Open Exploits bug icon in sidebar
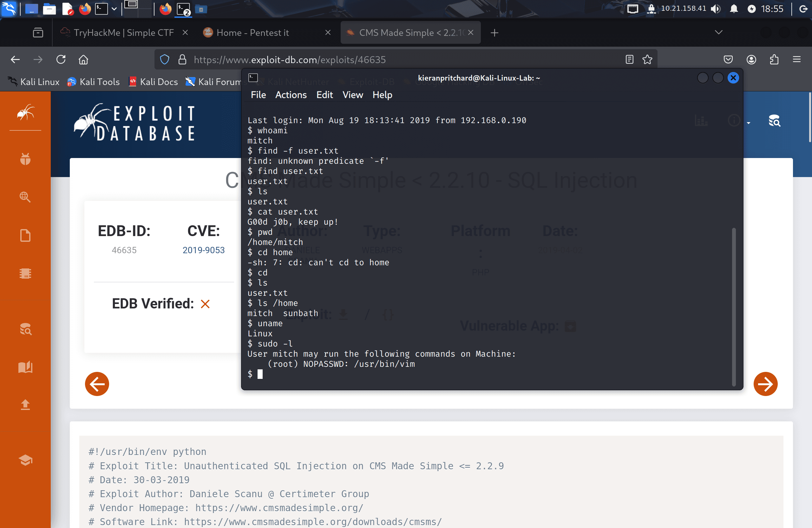 coord(25,159)
